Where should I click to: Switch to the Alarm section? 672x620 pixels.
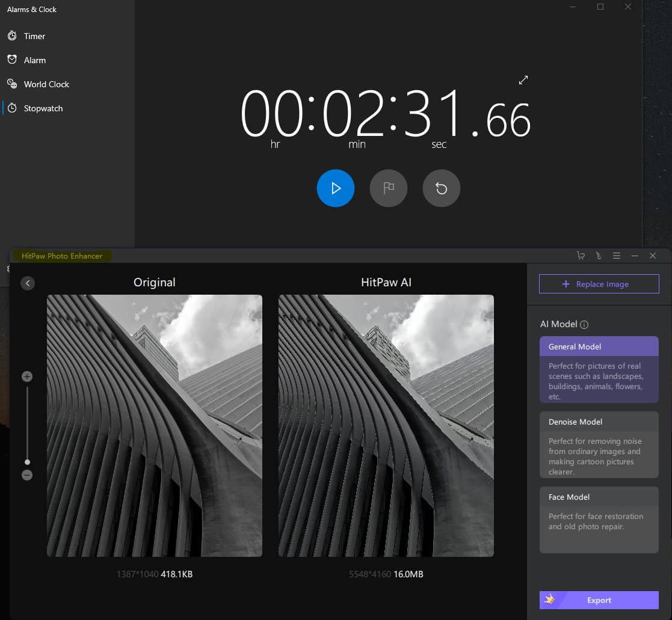[x=34, y=60]
